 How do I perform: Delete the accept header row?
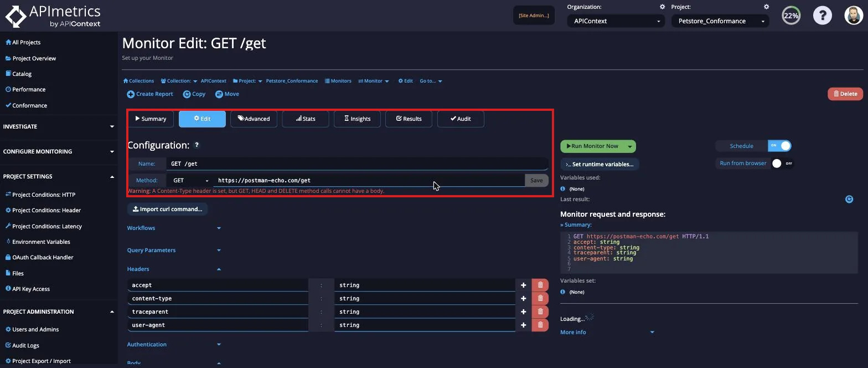(x=540, y=285)
